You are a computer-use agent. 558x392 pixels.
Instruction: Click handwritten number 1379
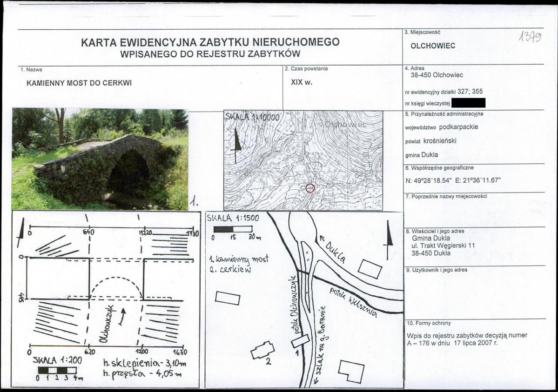(x=530, y=36)
